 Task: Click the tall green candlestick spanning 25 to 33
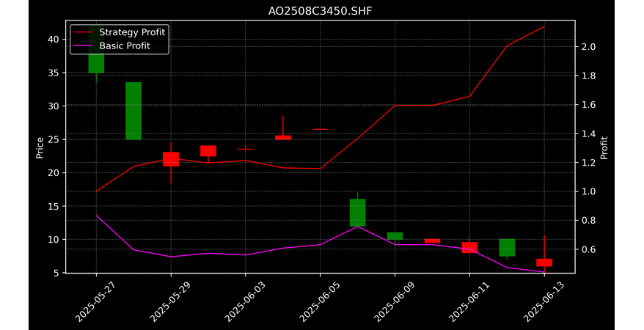pyautogui.click(x=133, y=111)
